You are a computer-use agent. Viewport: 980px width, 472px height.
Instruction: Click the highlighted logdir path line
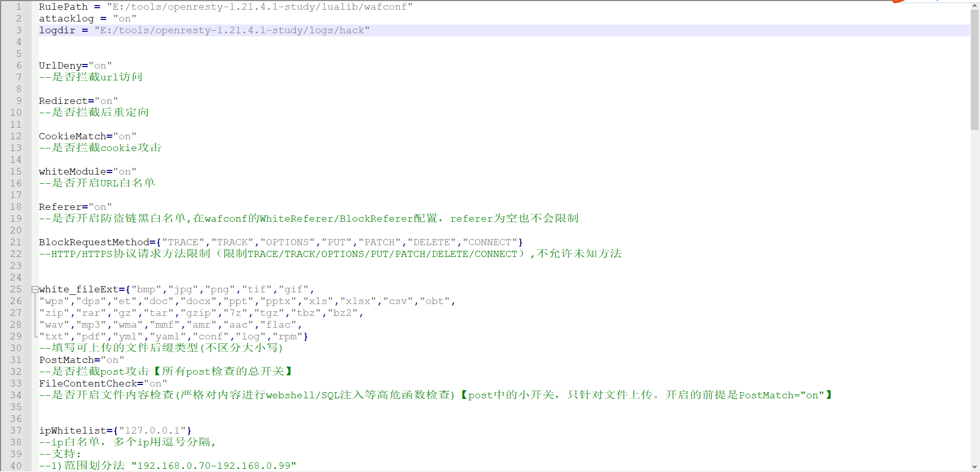pyautogui.click(x=204, y=30)
